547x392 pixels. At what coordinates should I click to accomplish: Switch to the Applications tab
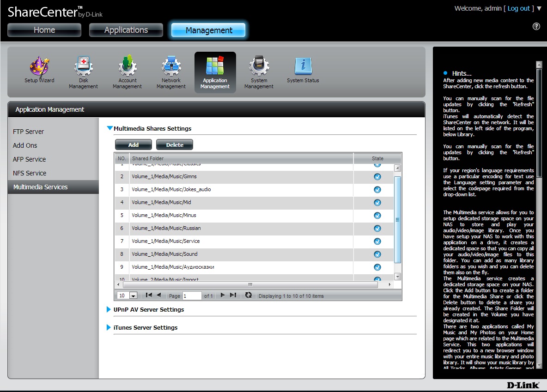point(126,30)
